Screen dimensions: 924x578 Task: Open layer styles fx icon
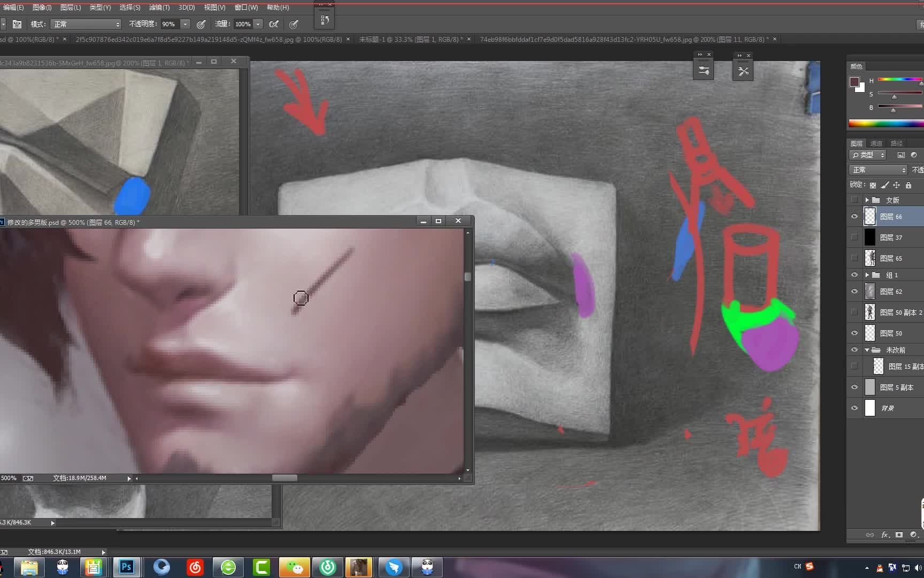coord(885,535)
